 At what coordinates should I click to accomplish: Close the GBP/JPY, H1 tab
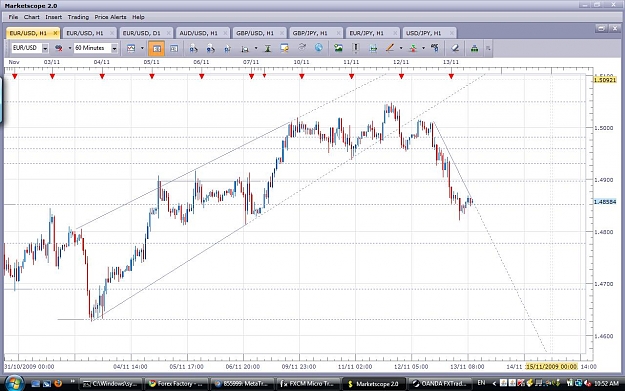338,33
